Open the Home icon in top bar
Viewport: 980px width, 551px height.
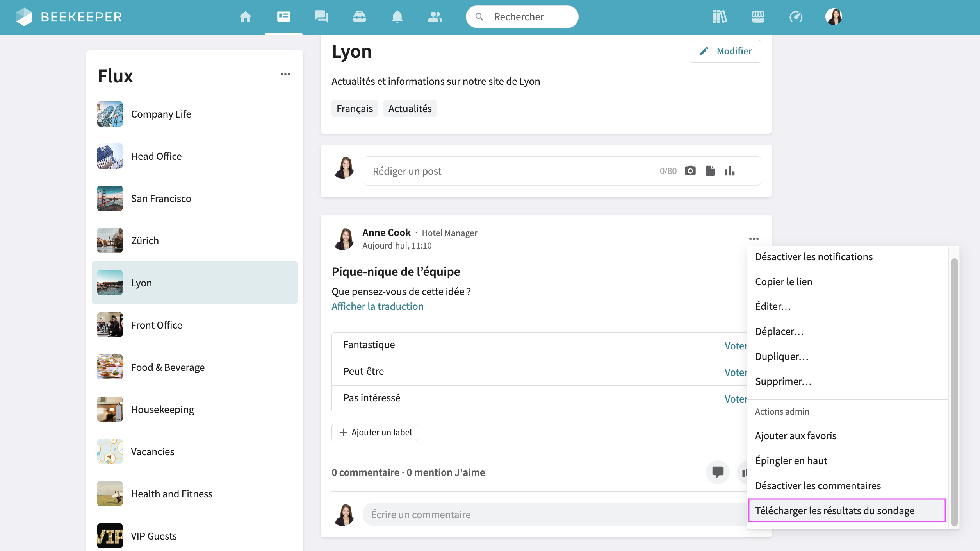245,17
